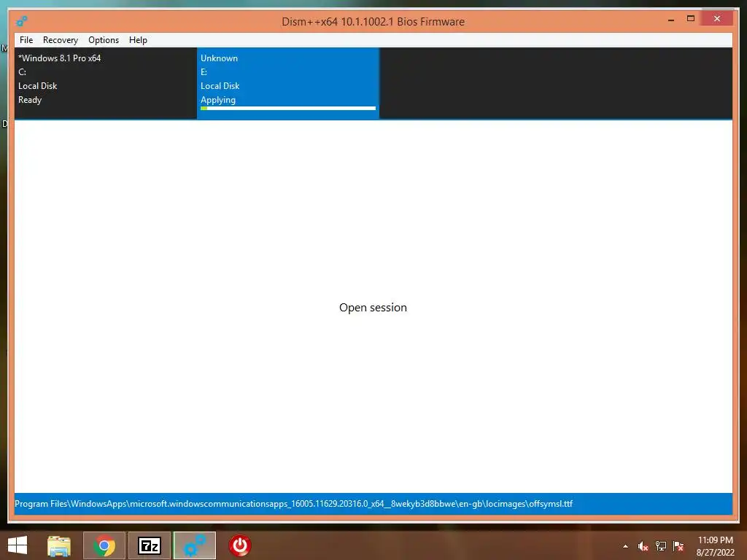Show hidden system tray icons

pyautogui.click(x=625, y=546)
